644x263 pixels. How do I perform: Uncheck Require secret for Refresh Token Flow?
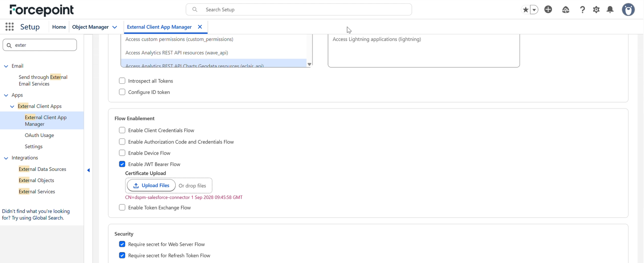tap(122, 255)
